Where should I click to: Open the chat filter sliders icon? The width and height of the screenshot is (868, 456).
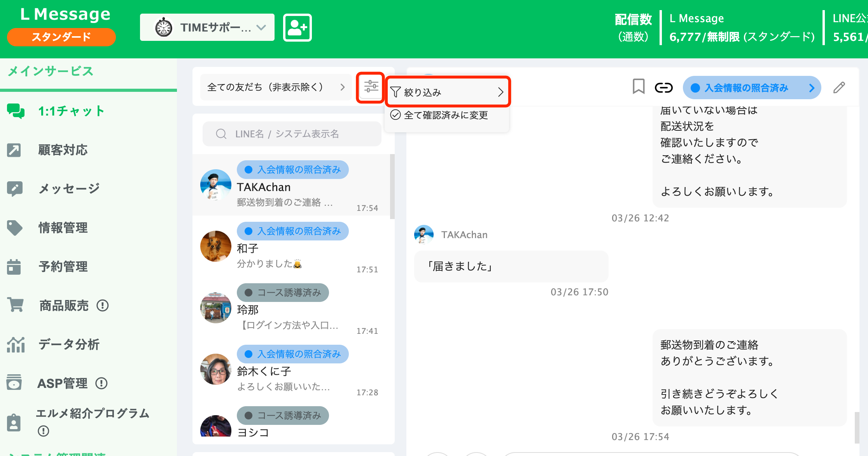tap(370, 87)
